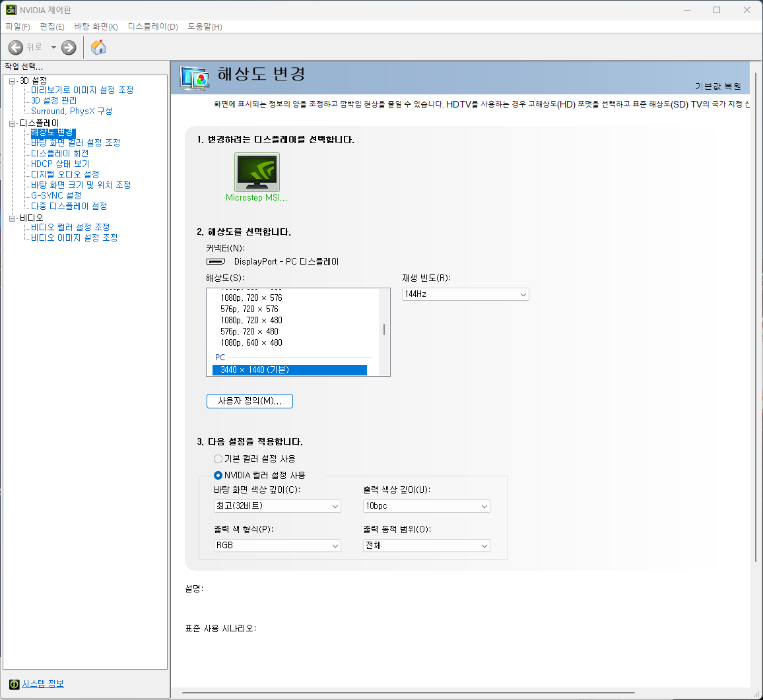
Task: Maximize the NVIDIA 제어판 window
Action: click(x=717, y=10)
